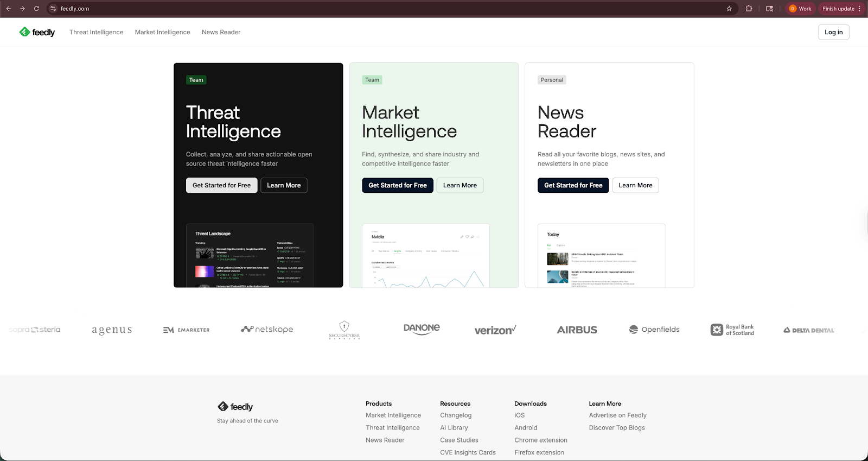Open Market Intelligence in the top navigation

tap(162, 32)
